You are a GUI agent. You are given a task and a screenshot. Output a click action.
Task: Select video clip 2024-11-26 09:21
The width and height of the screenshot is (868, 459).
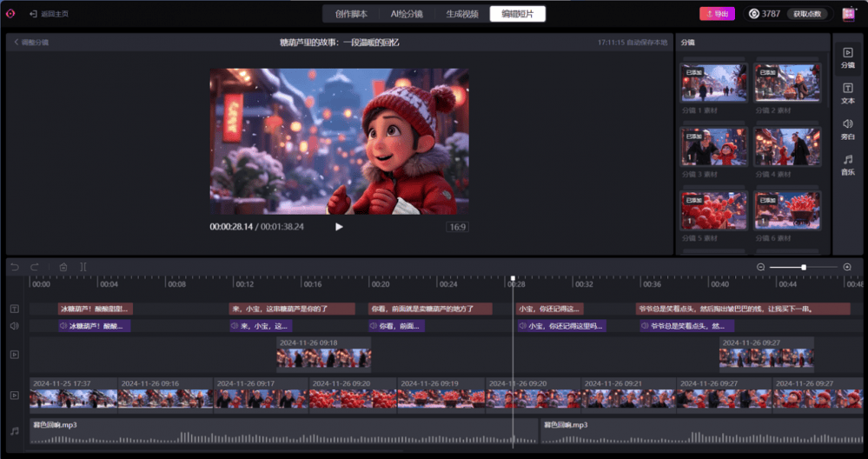(x=628, y=396)
